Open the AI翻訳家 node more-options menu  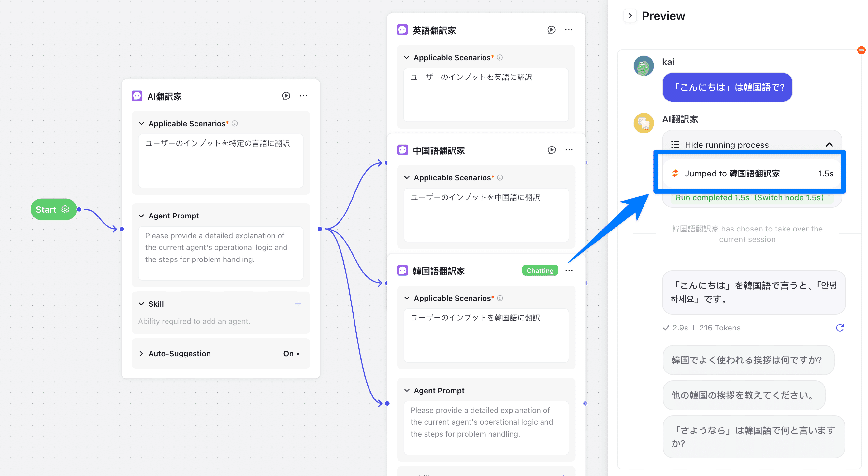click(303, 96)
